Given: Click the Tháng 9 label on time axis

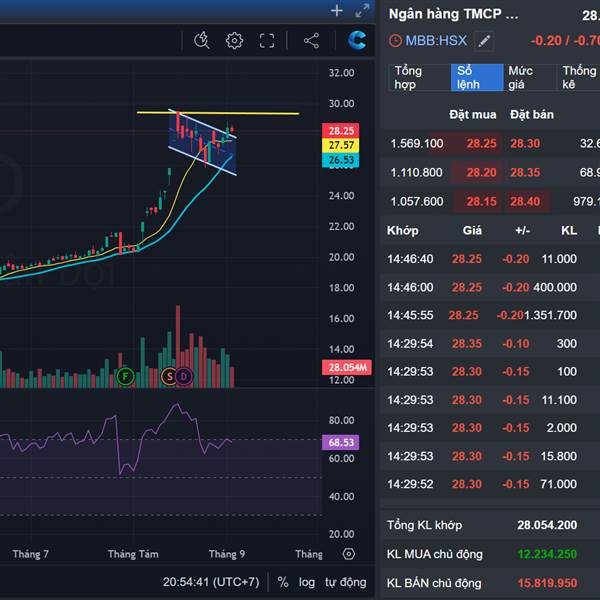Looking at the screenshot, I should 227,554.
